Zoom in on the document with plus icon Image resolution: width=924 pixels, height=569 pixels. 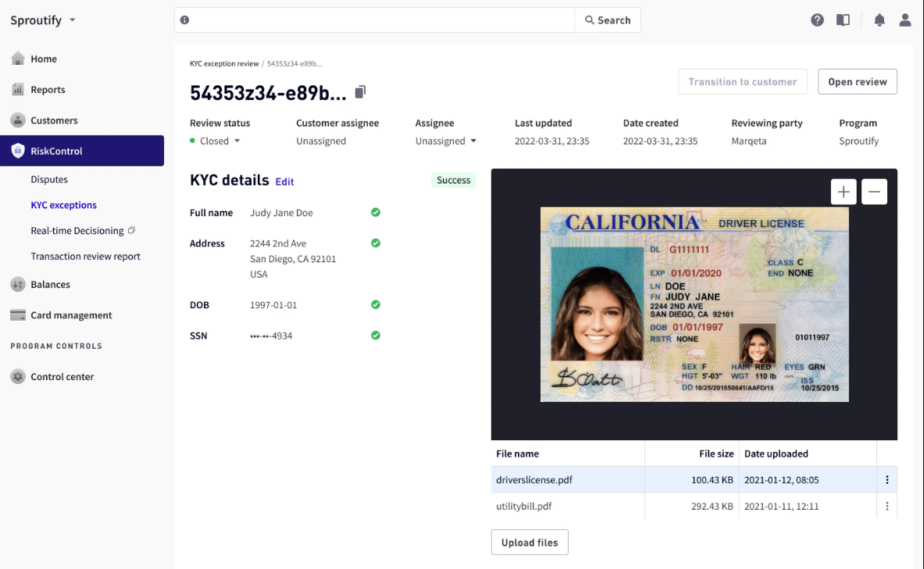click(844, 191)
